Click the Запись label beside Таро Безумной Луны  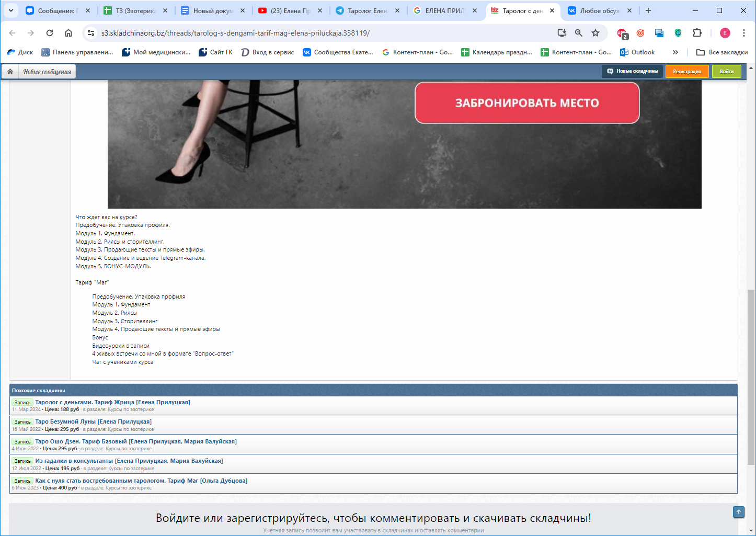click(22, 422)
